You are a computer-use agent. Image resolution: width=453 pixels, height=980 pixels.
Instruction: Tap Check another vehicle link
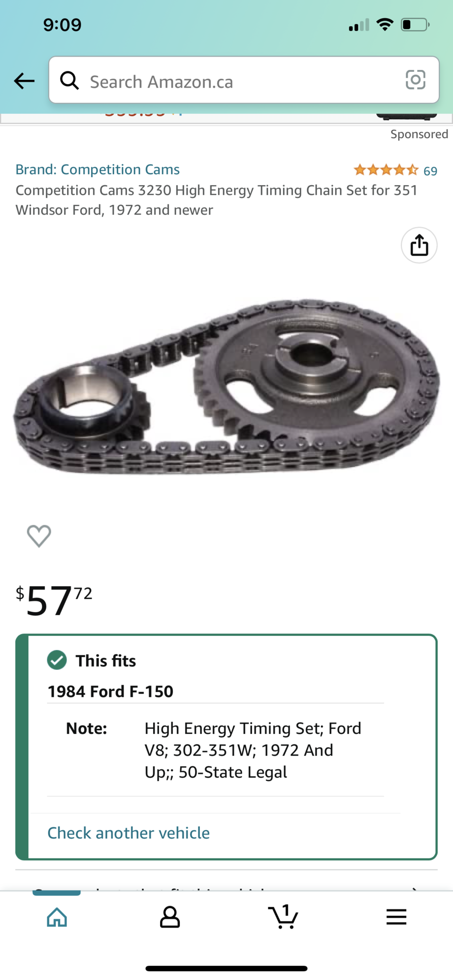pos(129,833)
